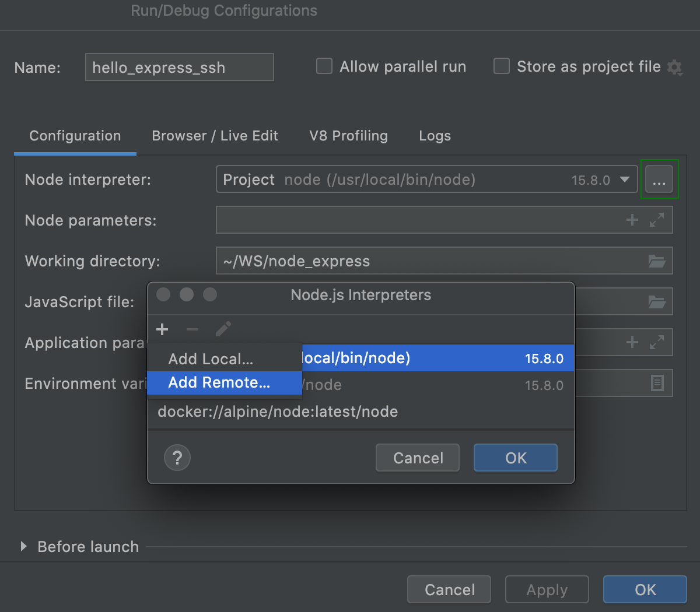Image resolution: width=700 pixels, height=612 pixels.
Task: Insert an application parameters macro with the plus icon
Action: (x=632, y=342)
